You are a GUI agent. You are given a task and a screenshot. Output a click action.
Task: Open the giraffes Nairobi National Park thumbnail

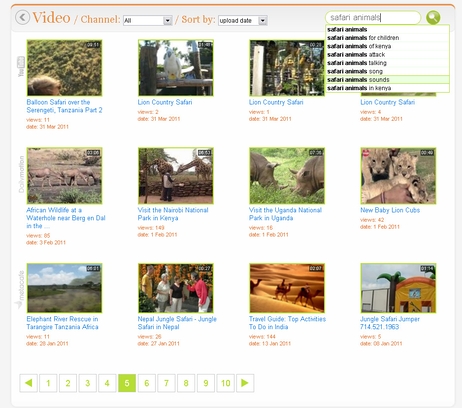coord(176,176)
